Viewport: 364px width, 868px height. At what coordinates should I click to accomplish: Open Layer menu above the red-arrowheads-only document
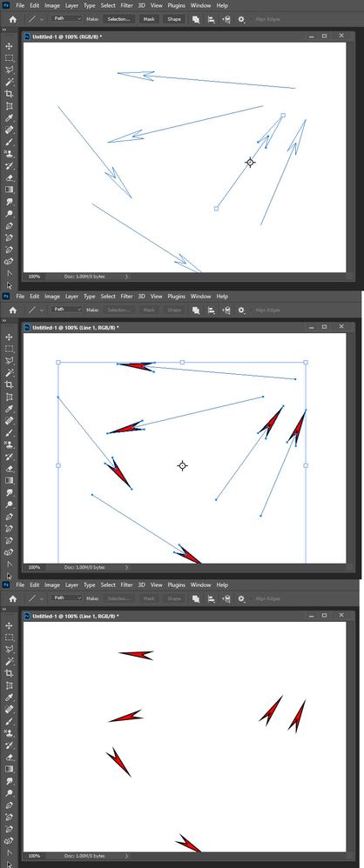[71, 584]
